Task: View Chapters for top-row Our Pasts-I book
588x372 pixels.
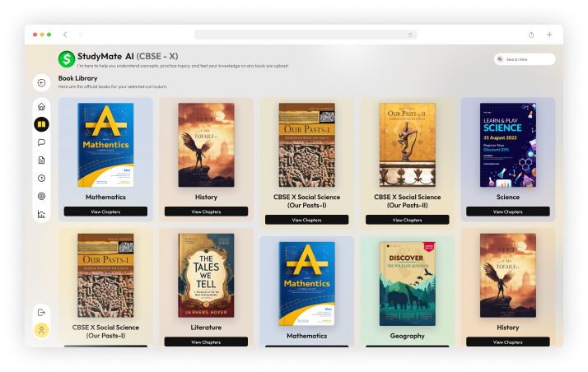Action: [x=306, y=220]
